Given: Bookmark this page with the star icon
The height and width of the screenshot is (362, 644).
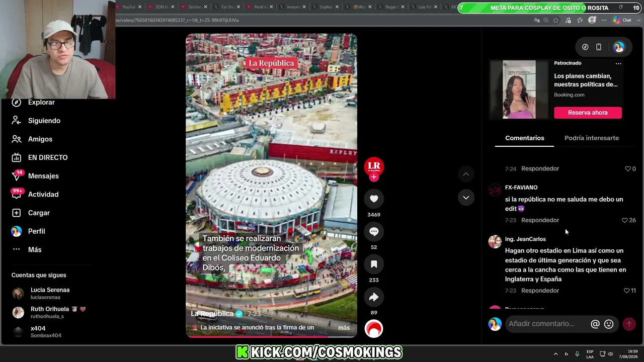Looking at the screenshot, I should pyautogui.click(x=556, y=20).
